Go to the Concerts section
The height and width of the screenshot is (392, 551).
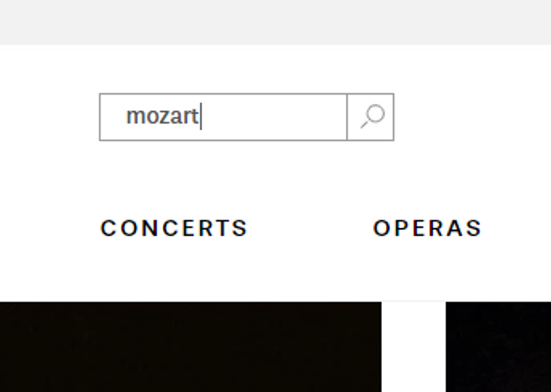[174, 228]
